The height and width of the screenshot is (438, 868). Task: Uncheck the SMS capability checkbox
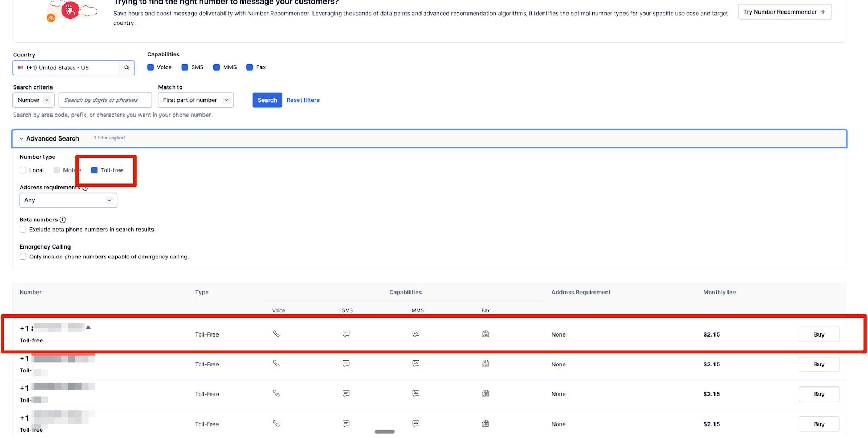184,67
